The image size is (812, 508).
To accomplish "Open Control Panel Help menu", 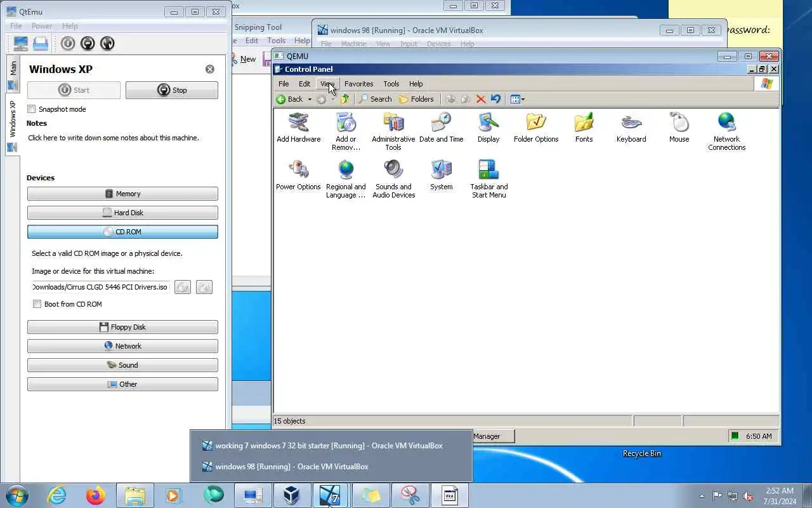I will (416, 84).
